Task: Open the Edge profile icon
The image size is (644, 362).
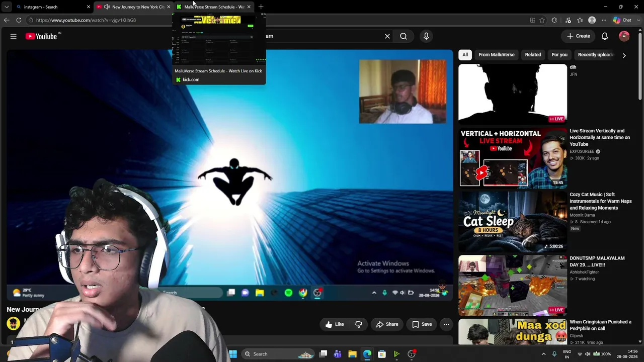Action: (x=592, y=20)
